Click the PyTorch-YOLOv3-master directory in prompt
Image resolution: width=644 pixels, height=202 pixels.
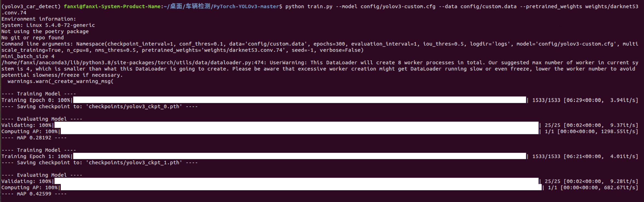pos(246,6)
